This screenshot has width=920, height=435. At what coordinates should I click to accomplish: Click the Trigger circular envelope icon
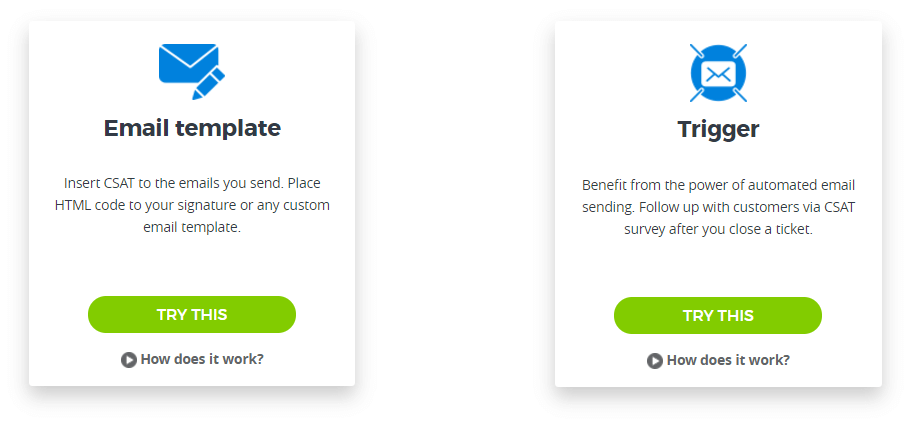point(718,73)
